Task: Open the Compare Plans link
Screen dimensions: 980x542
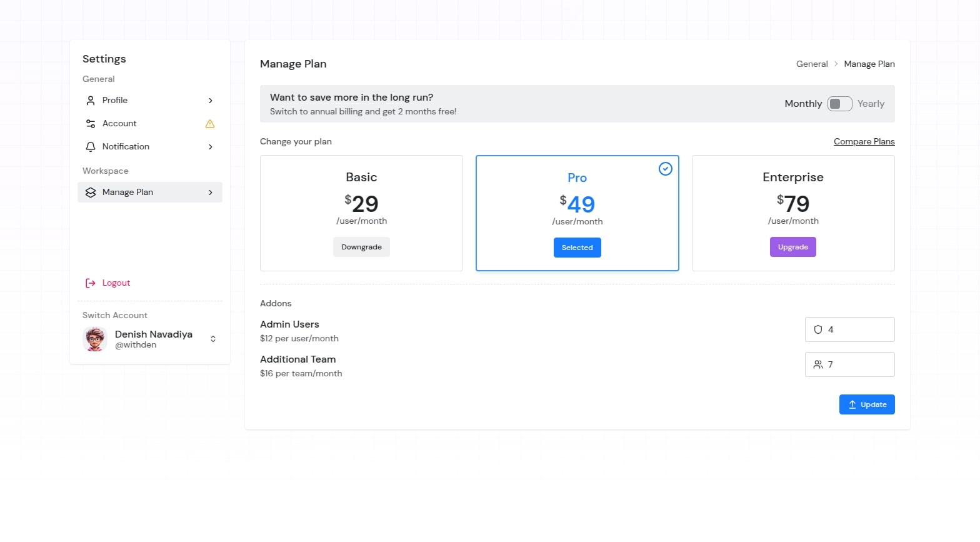Action: click(864, 141)
